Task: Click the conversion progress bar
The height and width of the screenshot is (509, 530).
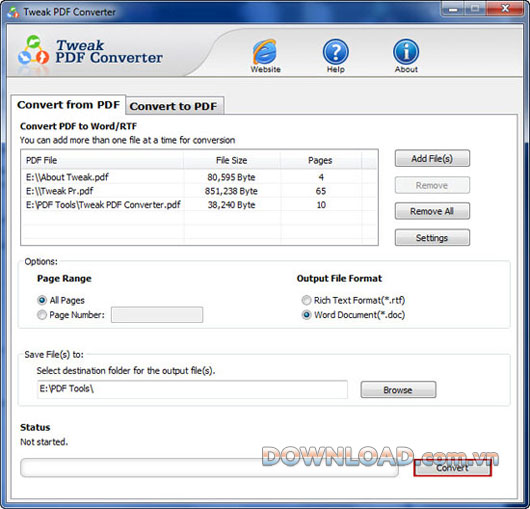Action: [210, 468]
